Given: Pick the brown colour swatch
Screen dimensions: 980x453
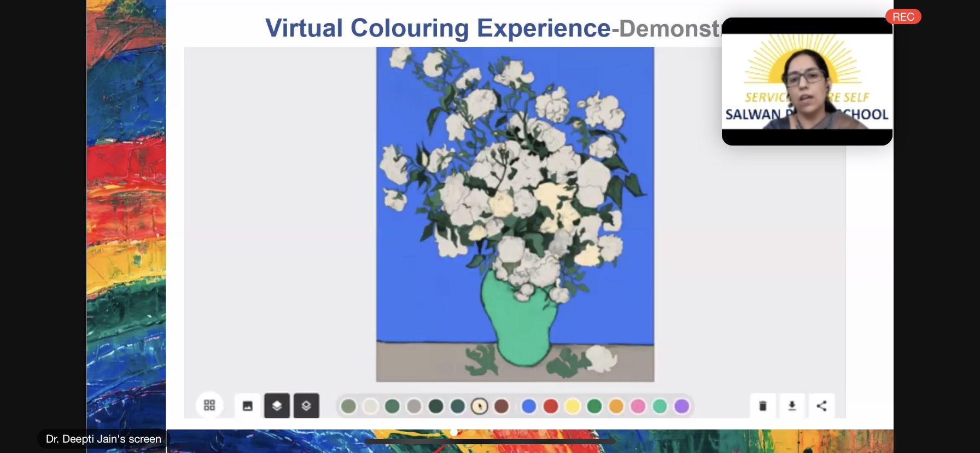Looking at the screenshot, I should click(x=501, y=406).
